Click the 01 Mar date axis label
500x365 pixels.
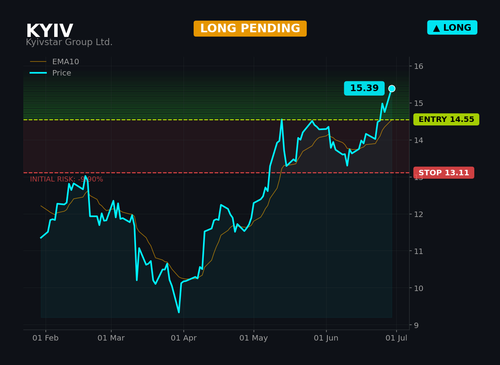pyautogui.click(x=111, y=338)
